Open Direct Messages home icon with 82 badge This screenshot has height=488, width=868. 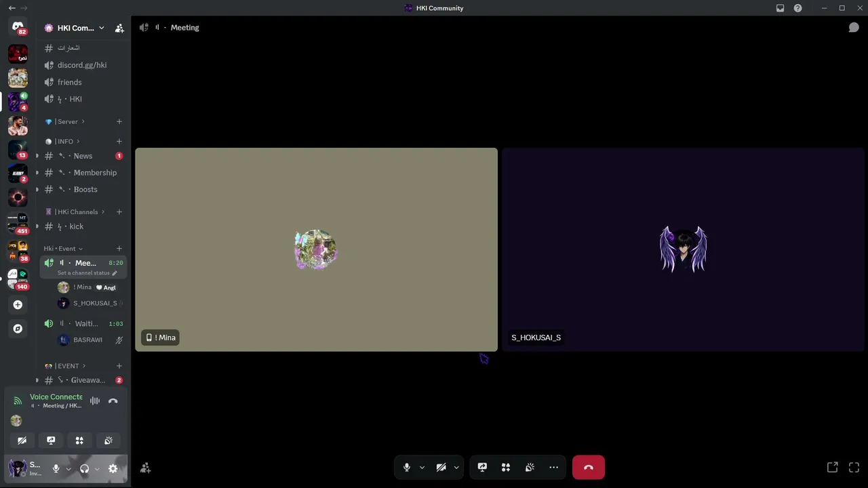(x=18, y=28)
